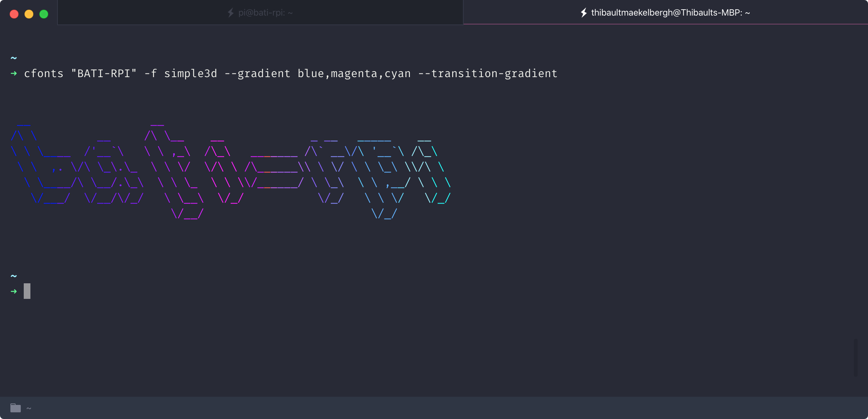
Task: Click the green arrow before the cfonts command
Action: point(14,73)
